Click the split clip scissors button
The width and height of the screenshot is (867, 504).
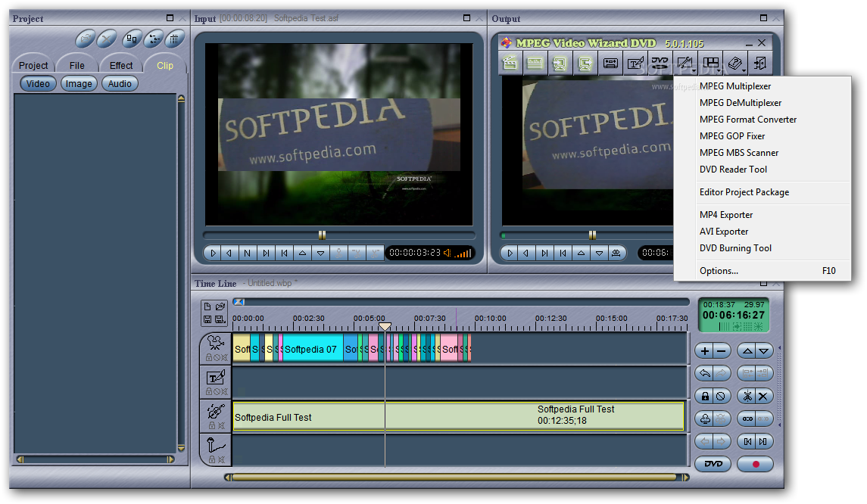747,397
